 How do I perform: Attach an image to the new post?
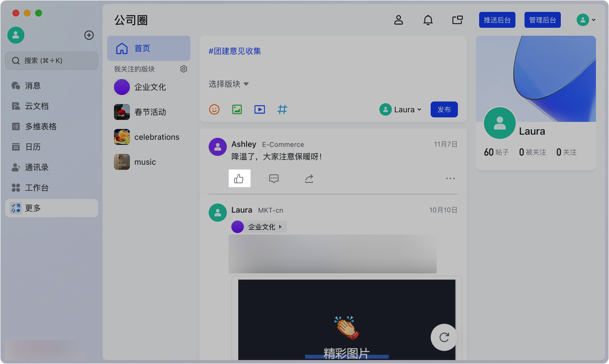[237, 109]
